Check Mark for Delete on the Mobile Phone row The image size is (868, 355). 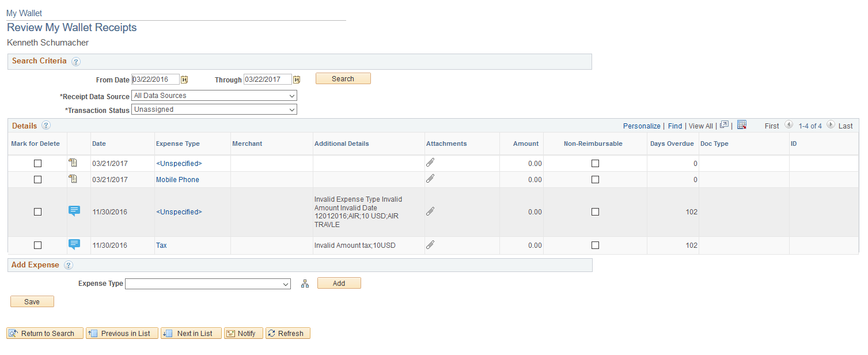pyautogui.click(x=37, y=179)
